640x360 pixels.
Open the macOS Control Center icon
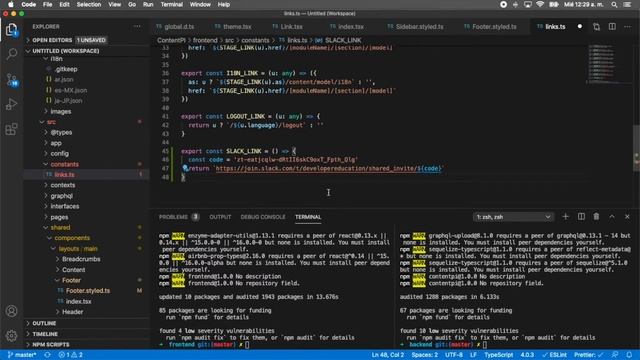[627, 4]
